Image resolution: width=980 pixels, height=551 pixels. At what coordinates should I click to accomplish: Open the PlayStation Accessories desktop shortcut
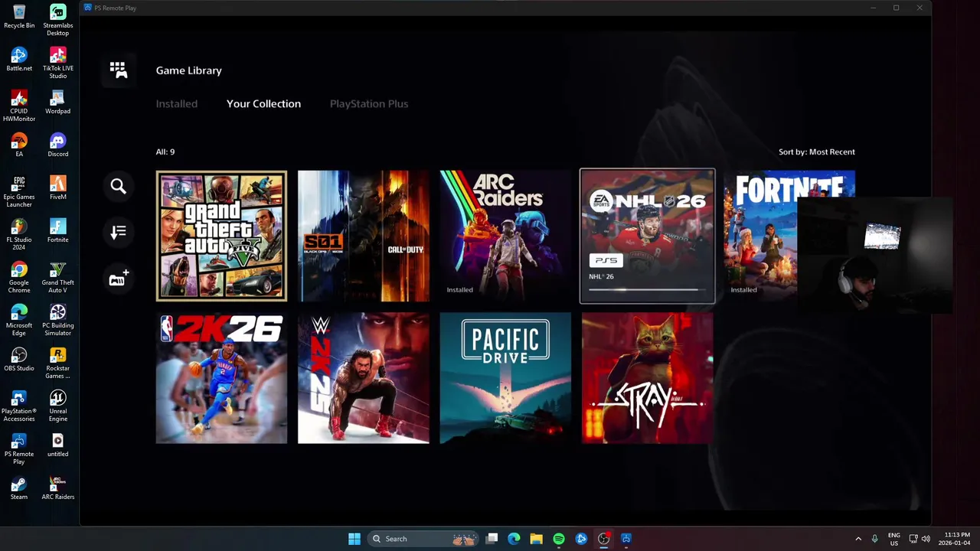click(19, 406)
